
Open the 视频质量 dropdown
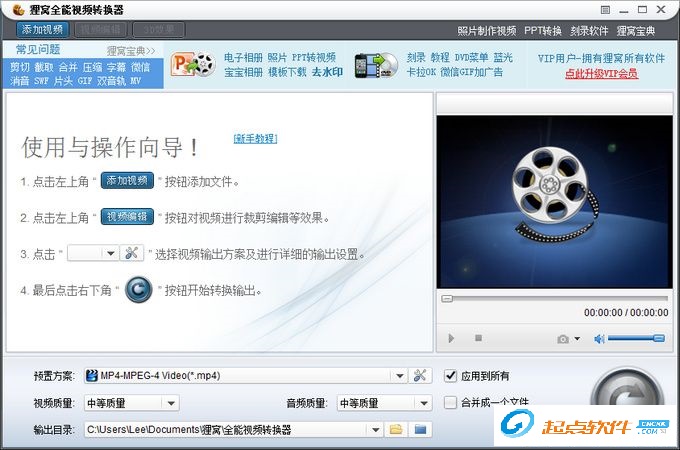(x=131, y=403)
